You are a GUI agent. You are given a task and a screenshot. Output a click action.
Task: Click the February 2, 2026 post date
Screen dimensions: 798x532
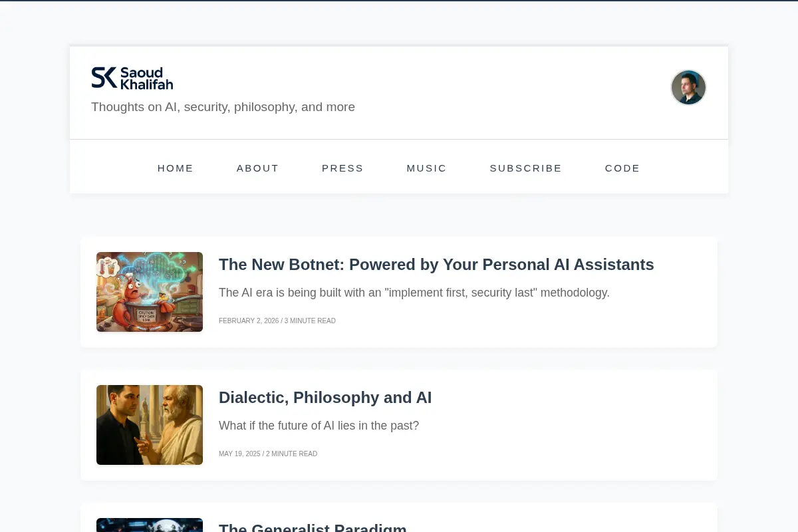click(249, 321)
